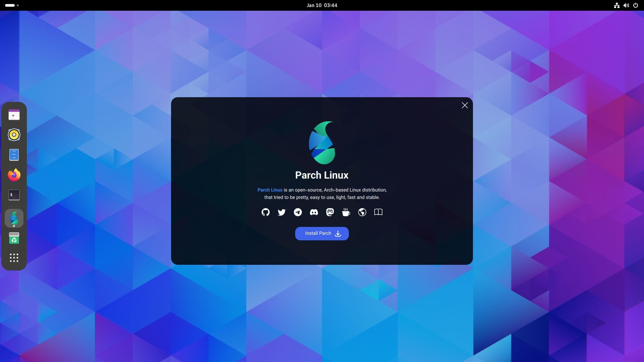Support Parch via the coffee cup icon
Viewport: 644px width, 362px height.
coord(346,212)
